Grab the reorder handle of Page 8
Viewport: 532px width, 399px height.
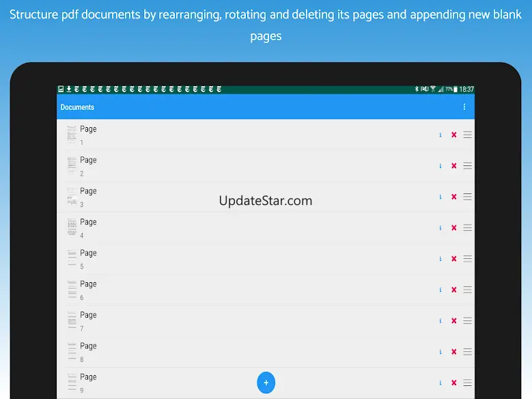[x=468, y=352]
